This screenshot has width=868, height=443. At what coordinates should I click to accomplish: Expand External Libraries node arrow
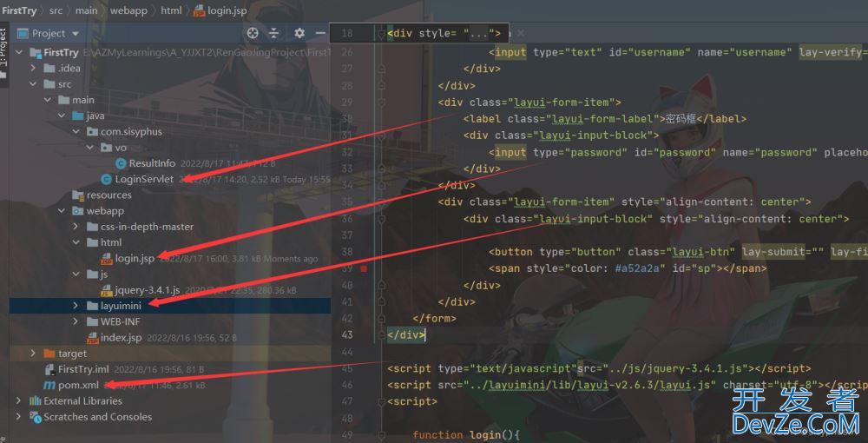[x=19, y=401]
